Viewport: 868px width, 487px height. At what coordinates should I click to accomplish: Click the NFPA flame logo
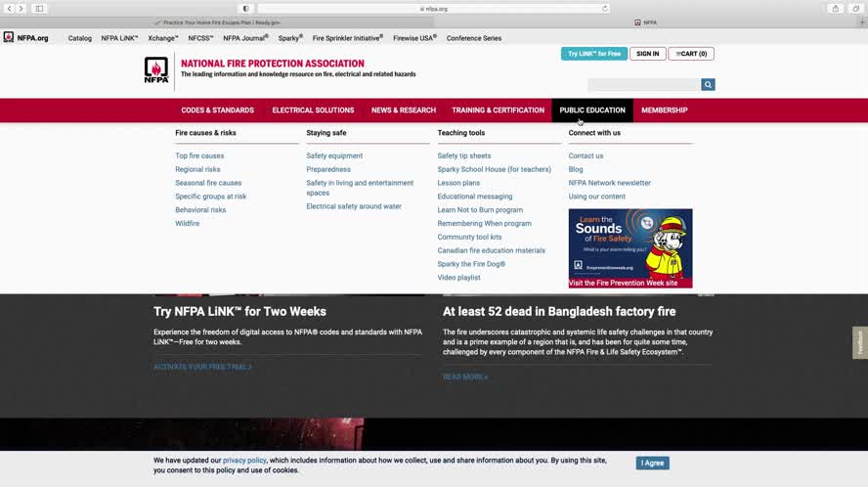pyautogui.click(x=156, y=69)
